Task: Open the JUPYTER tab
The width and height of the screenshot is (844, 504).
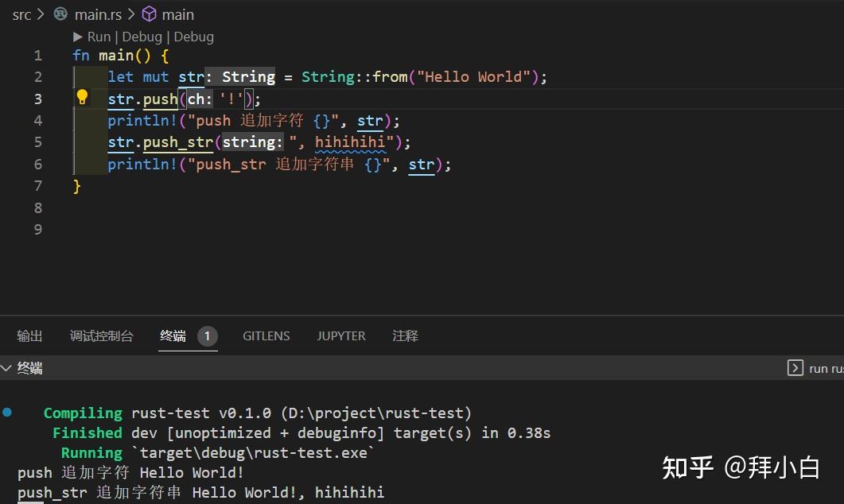Action: 340,335
